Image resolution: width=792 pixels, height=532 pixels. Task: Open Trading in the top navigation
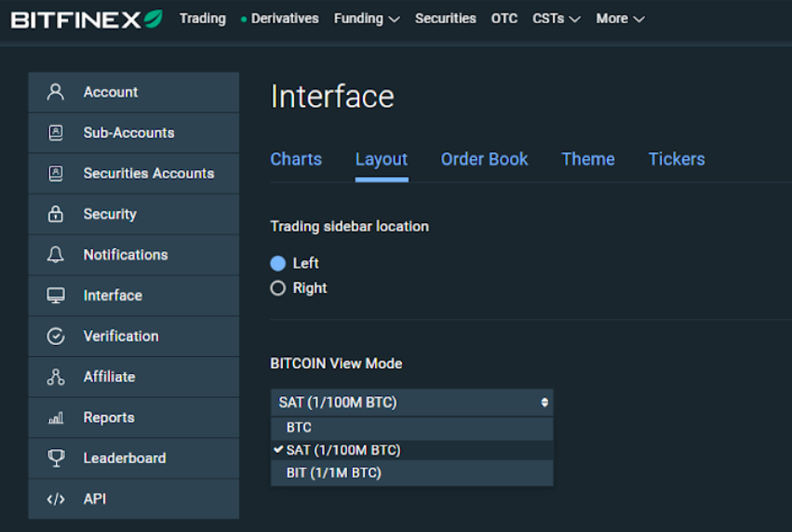coord(203,19)
